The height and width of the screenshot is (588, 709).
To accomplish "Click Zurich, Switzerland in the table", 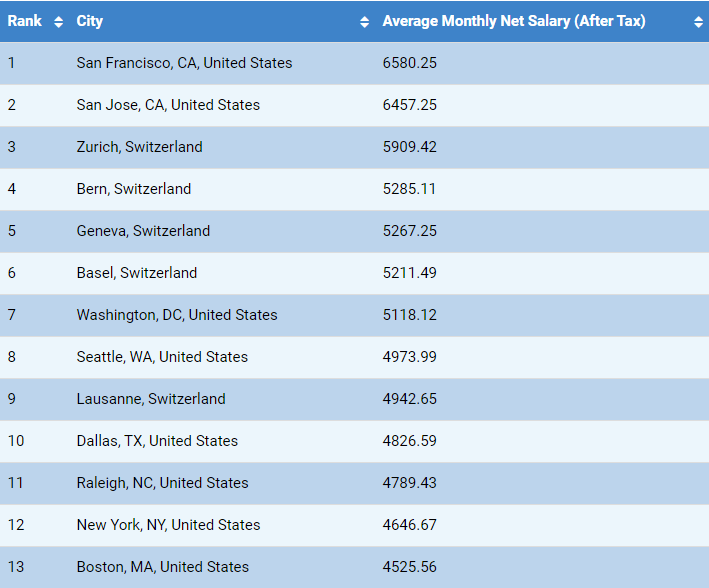I will [x=139, y=147].
